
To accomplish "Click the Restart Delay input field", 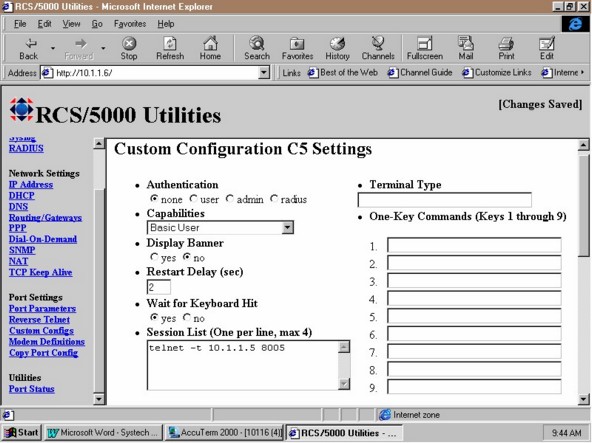I will point(159,287).
